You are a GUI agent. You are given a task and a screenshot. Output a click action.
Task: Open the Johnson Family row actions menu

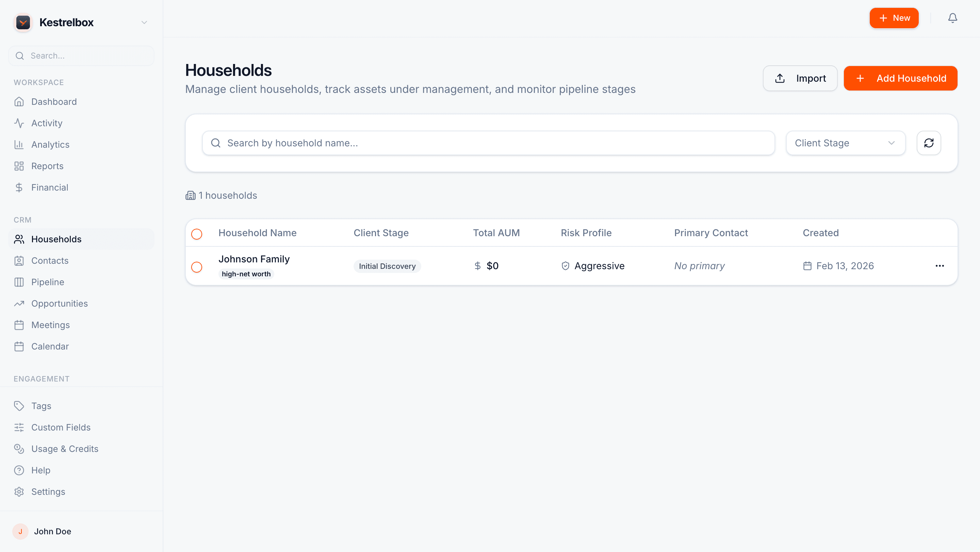(940, 265)
